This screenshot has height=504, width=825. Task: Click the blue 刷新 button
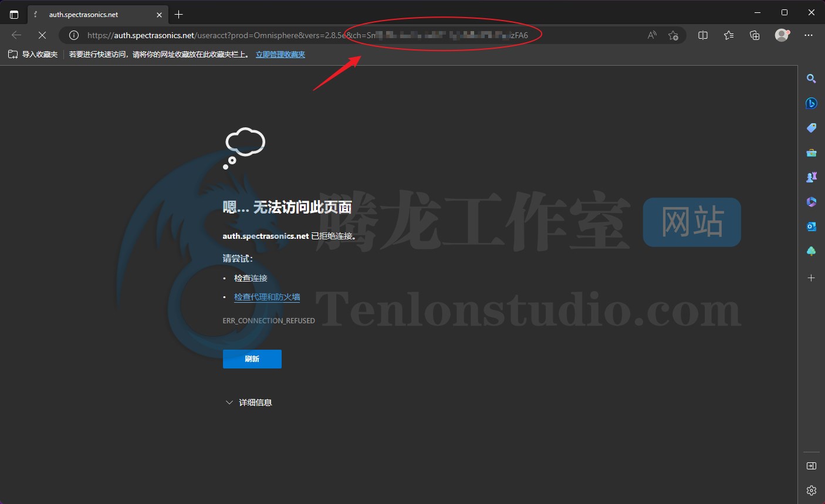(x=252, y=359)
